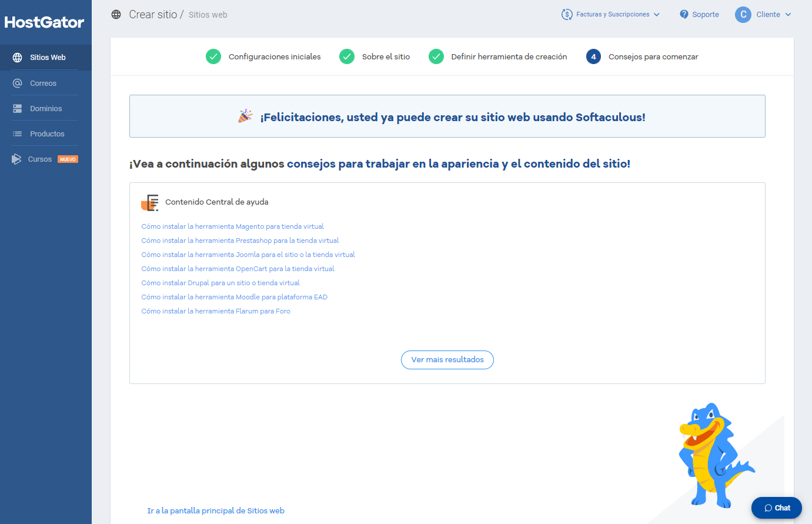Go to the pantalla principal de Sitios web
The width and height of the screenshot is (812, 524).
click(x=216, y=511)
